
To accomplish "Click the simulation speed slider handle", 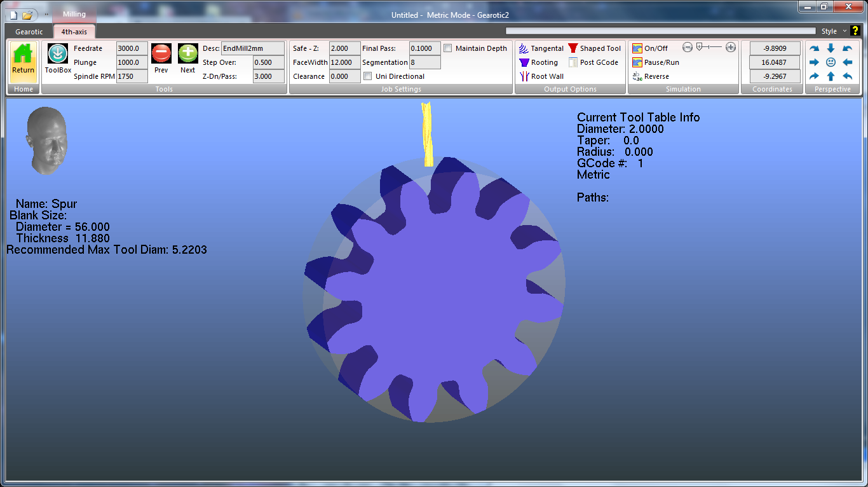I will [x=700, y=46].
